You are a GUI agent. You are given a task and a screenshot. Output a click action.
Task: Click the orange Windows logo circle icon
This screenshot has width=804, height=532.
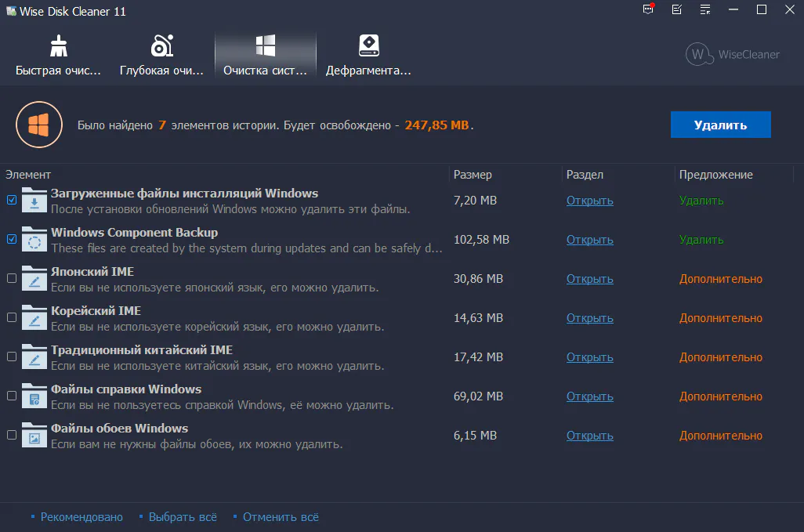pos(39,125)
